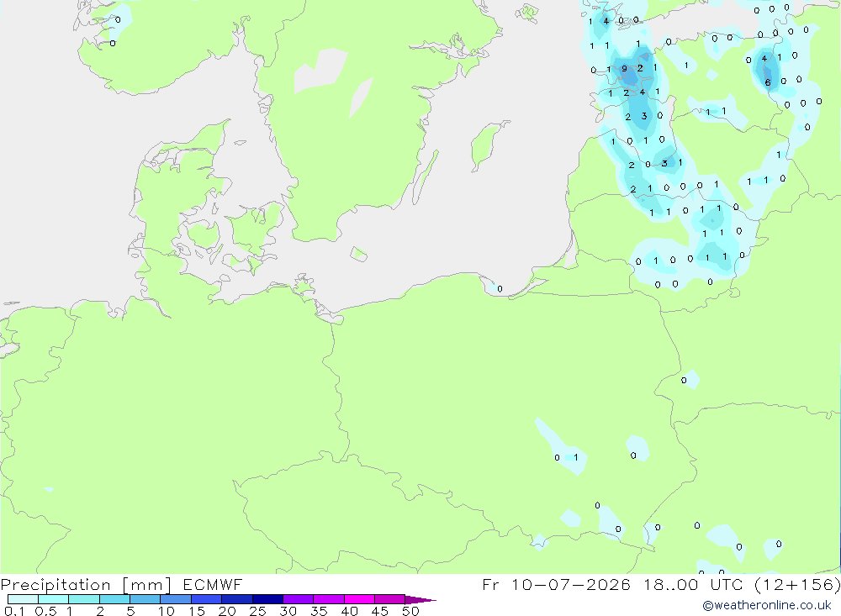The height and width of the screenshot is (616, 841).
Task: Click the 0.1–0.5 mm legend color box
Action: point(23,599)
